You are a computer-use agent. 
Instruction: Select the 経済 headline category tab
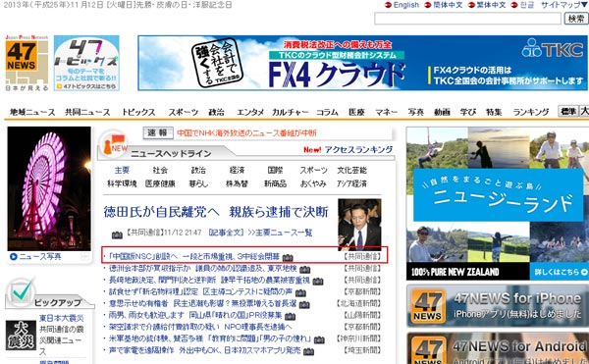coord(237,170)
